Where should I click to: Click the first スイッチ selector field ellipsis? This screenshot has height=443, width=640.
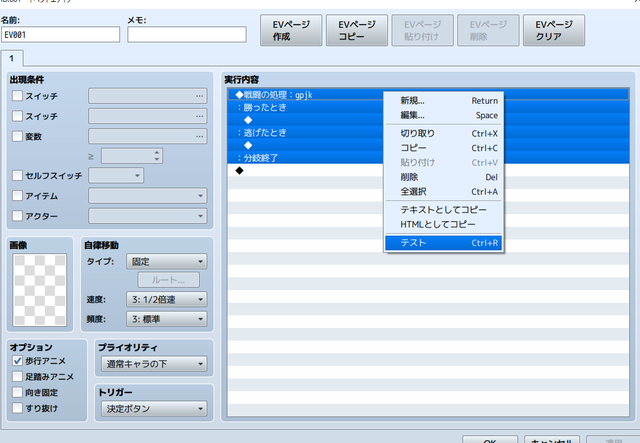(199, 96)
